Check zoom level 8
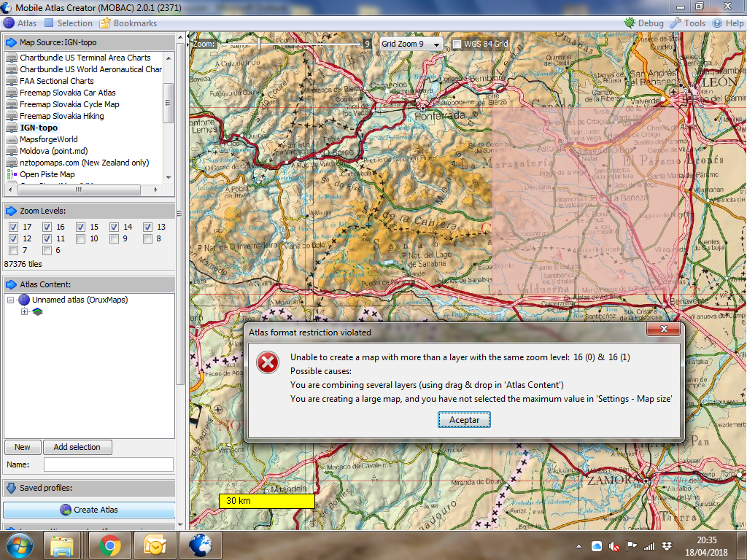The width and height of the screenshot is (747, 560). (147, 238)
